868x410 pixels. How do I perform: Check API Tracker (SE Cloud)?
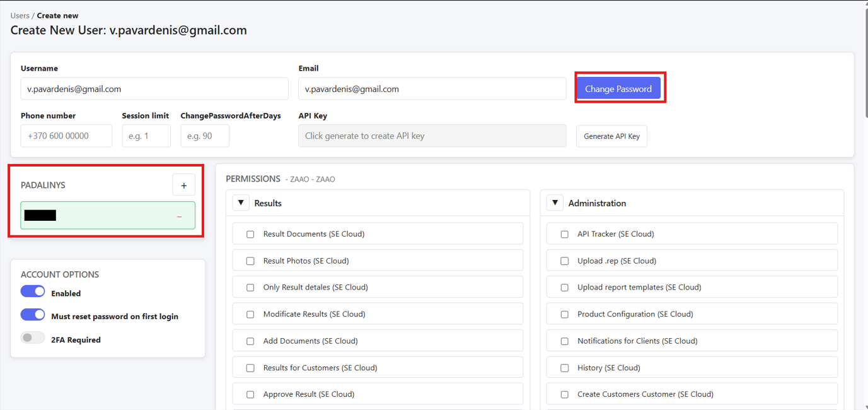(565, 234)
